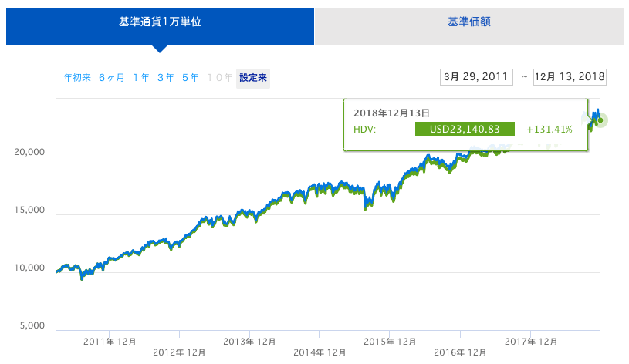Click the triangle pointer below the active tab
This screenshot has height=364, width=629.
point(160,49)
